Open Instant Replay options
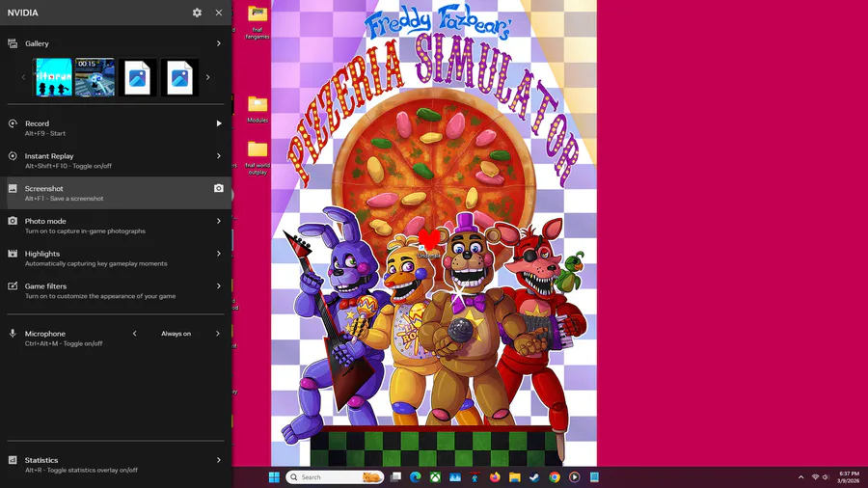 (x=116, y=160)
